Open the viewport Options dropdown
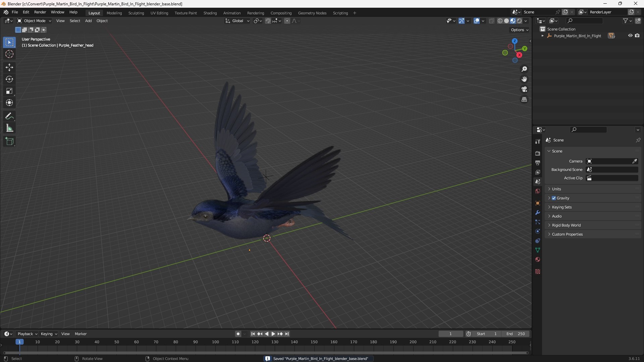644x362 pixels. click(519, 30)
